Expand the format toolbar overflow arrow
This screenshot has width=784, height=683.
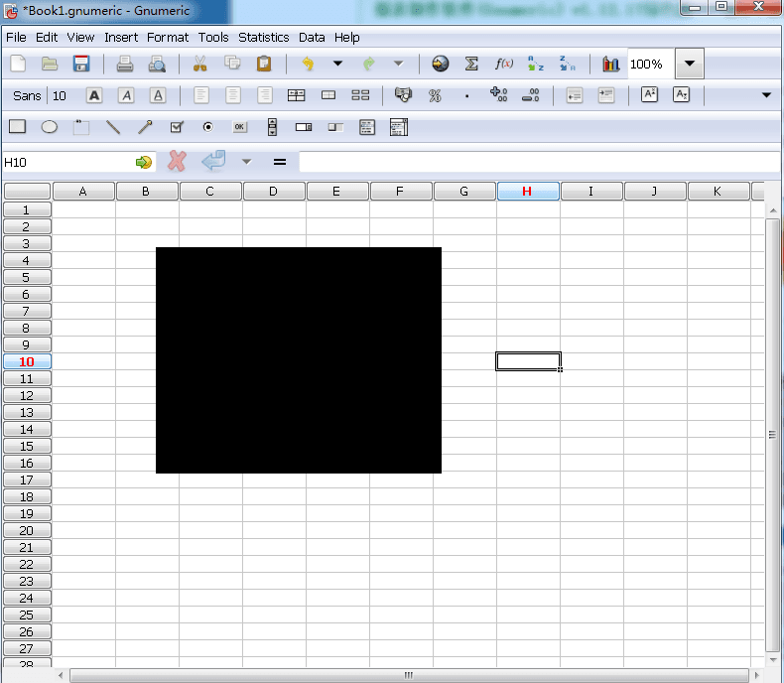click(766, 95)
